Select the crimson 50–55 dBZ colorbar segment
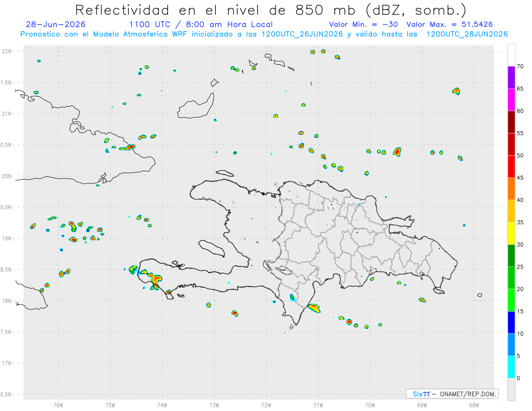This screenshot has width=532, height=411. (x=511, y=144)
